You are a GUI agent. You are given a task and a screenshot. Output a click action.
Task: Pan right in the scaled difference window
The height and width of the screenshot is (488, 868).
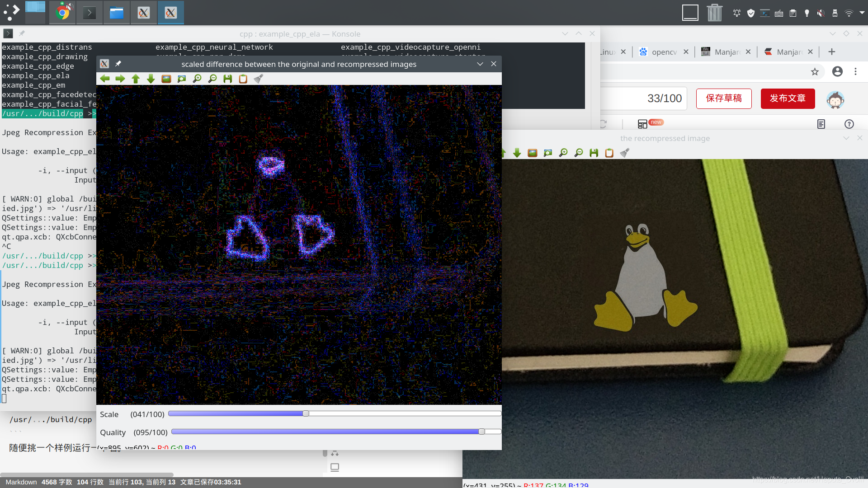click(120, 79)
